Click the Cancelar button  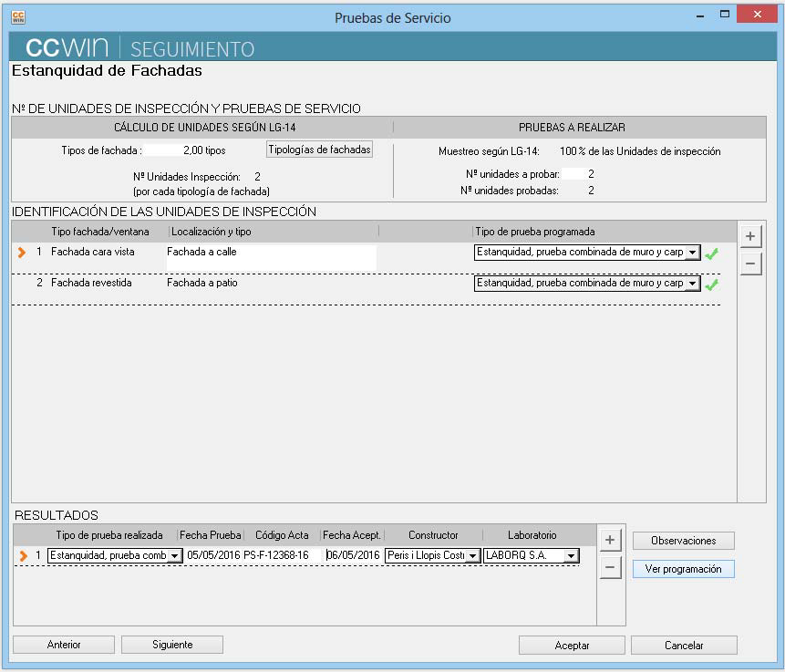click(x=684, y=645)
